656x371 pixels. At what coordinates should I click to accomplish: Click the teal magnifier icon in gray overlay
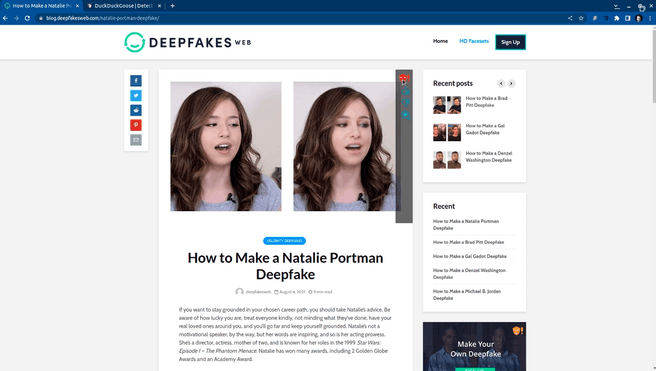405,115
